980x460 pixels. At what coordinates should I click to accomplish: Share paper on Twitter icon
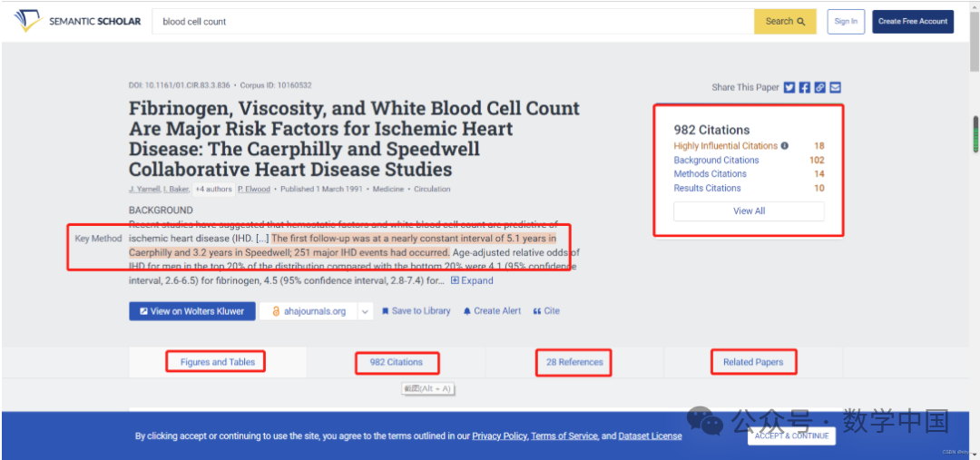(x=789, y=87)
